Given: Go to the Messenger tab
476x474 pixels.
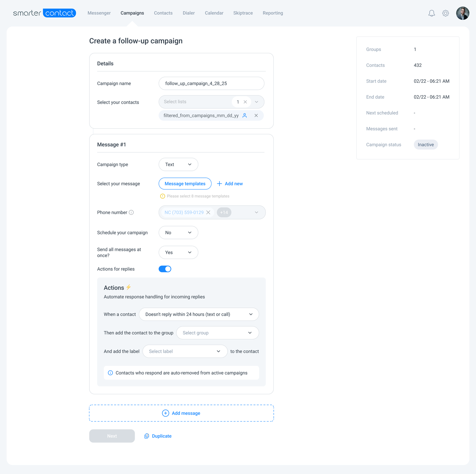Looking at the screenshot, I should pos(99,13).
